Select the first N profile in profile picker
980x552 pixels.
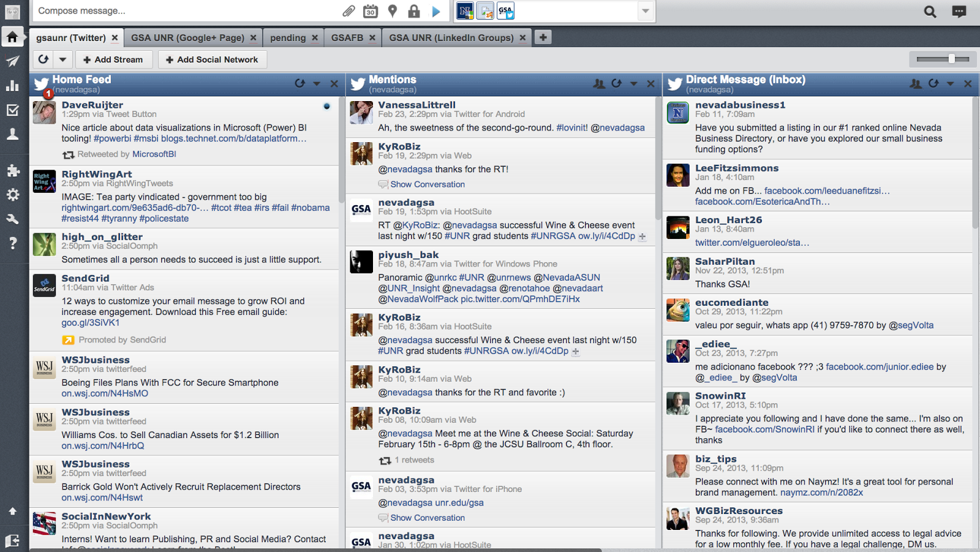(x=465, y=11)
